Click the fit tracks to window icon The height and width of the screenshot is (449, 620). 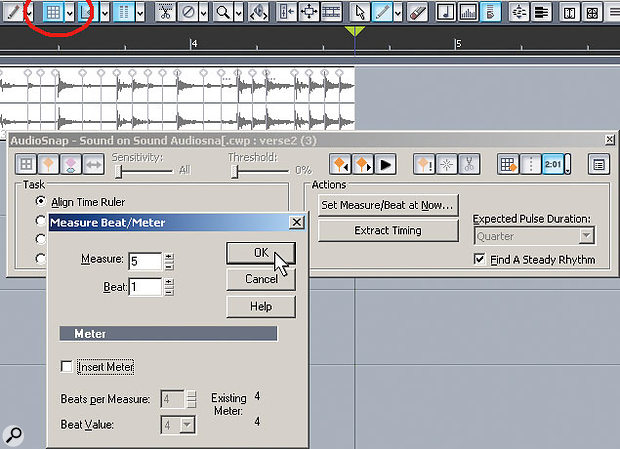click(286, 12)
